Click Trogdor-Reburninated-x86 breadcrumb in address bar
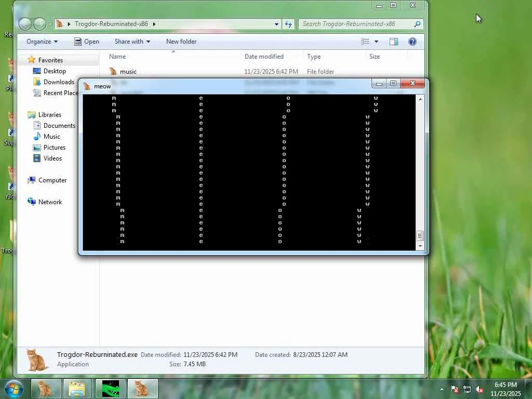This screenshot has height=399, width=532. 111,24
